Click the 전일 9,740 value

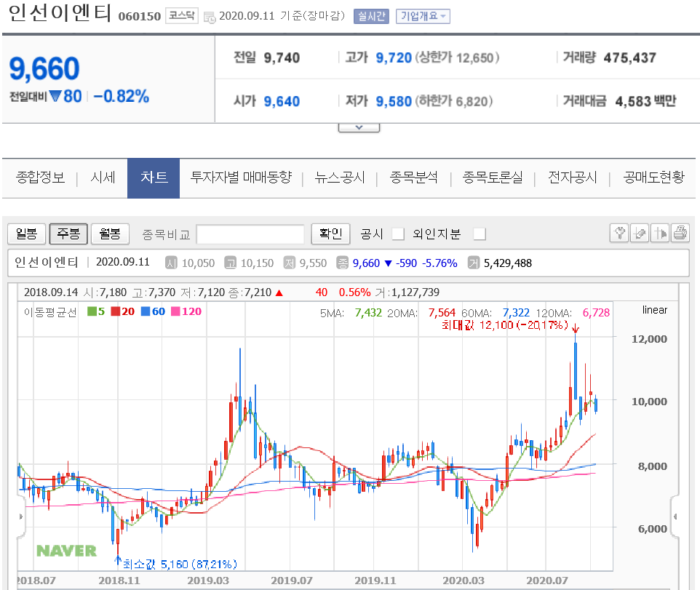pyautogui.click(x=282, y=58)
